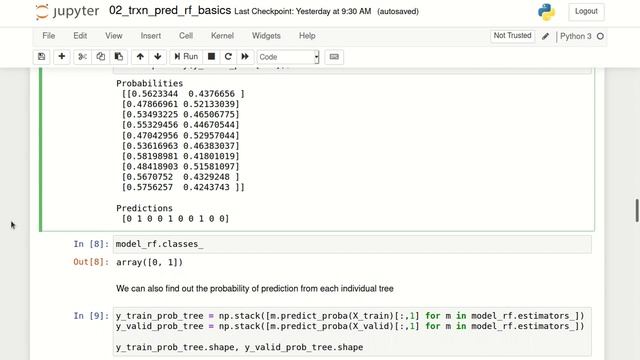Image resolution: width=640 pixels, height=360 pixels.
Task: Rename notebook 02_trxn_pred_rf_basics title
Action: (x=170, y=11)
